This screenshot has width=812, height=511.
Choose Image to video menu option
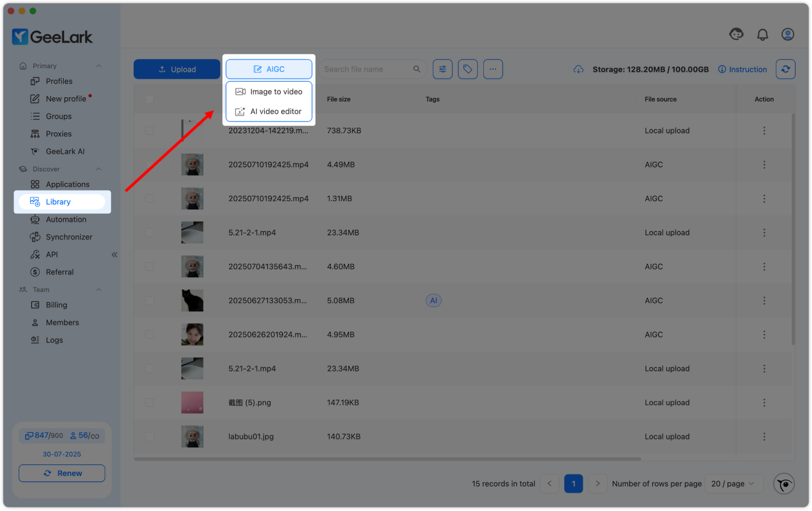(269, 92)
